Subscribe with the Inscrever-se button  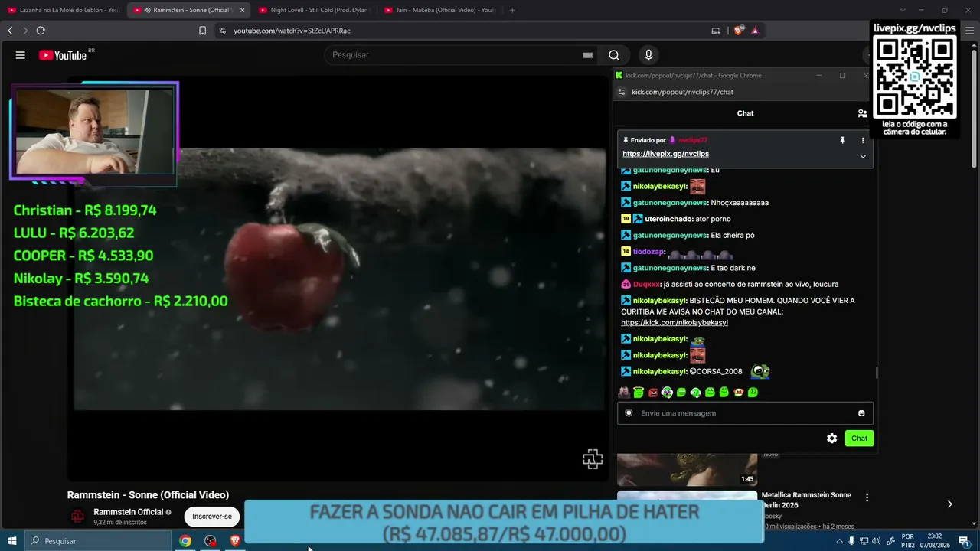[212, 517]
